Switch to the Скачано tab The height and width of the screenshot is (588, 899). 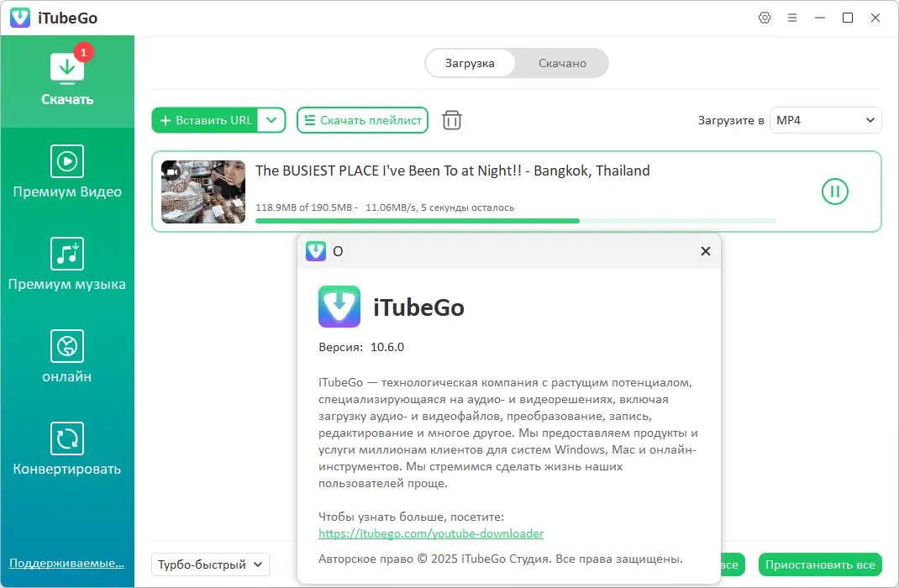click(x=561, y=62)
